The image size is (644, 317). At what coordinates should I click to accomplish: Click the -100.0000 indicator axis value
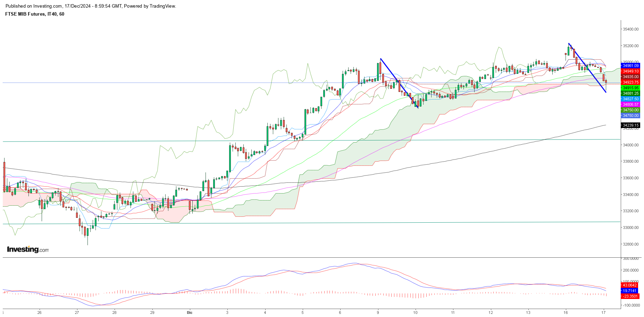point(631,305)
